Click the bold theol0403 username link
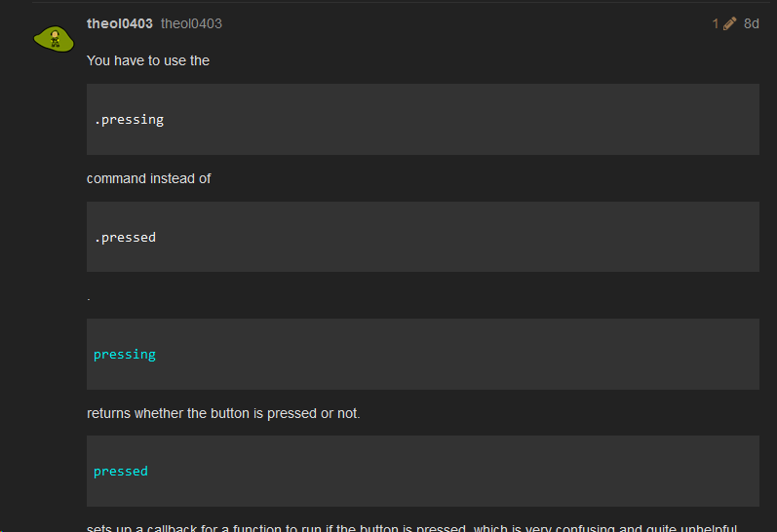Image resolution: width=777 pixels, height=532 pixels. (119, 23)
